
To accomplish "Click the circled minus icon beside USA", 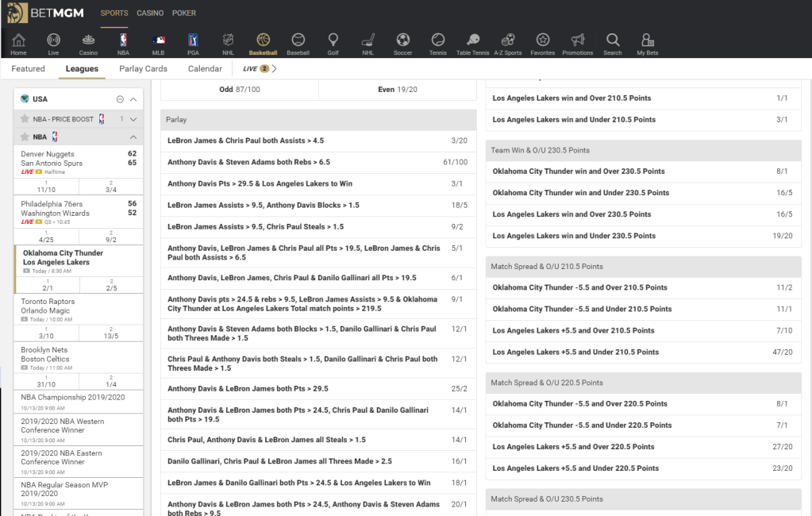I will tap(120, 99).
